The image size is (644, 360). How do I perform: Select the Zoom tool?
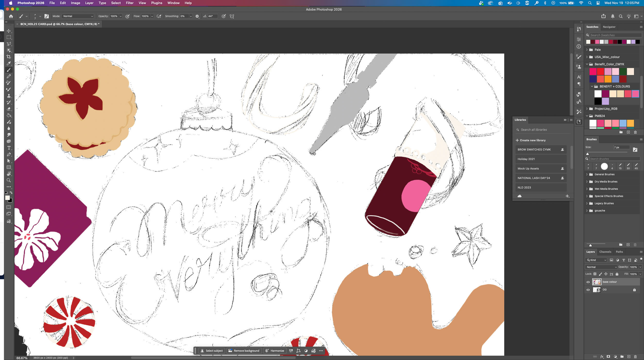[x=9, y=180]
